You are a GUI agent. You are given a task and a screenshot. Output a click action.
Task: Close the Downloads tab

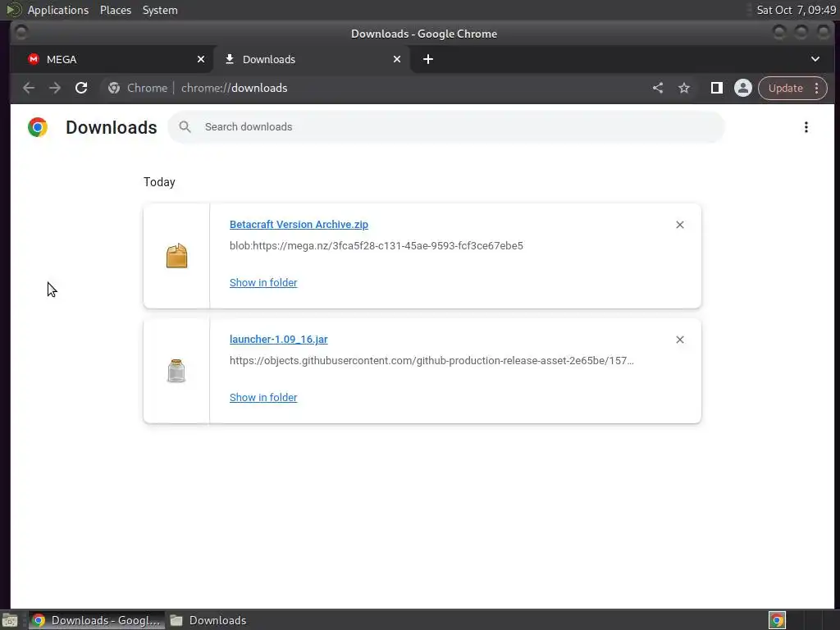click(x=397, y=59)
